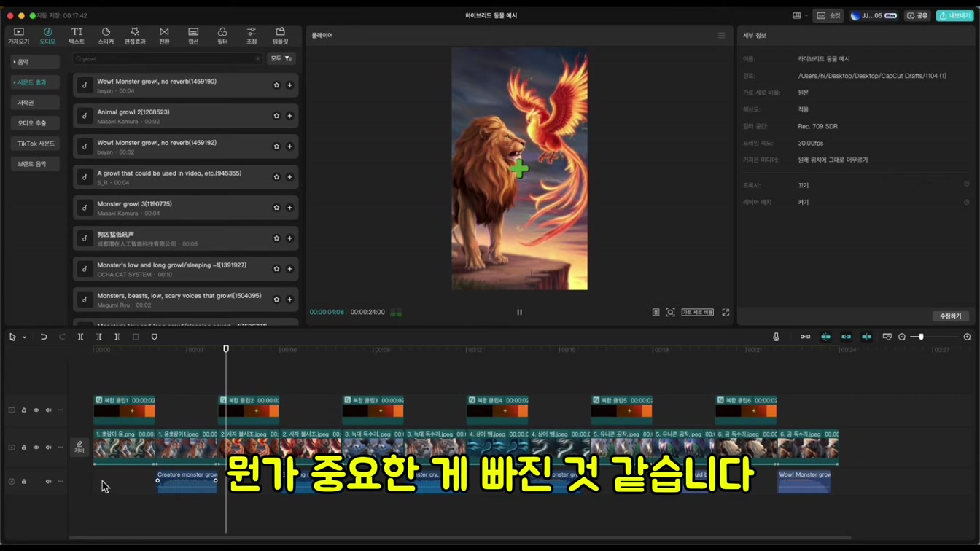Click the player zoom-to-fit scan icon

click(670, 312)
